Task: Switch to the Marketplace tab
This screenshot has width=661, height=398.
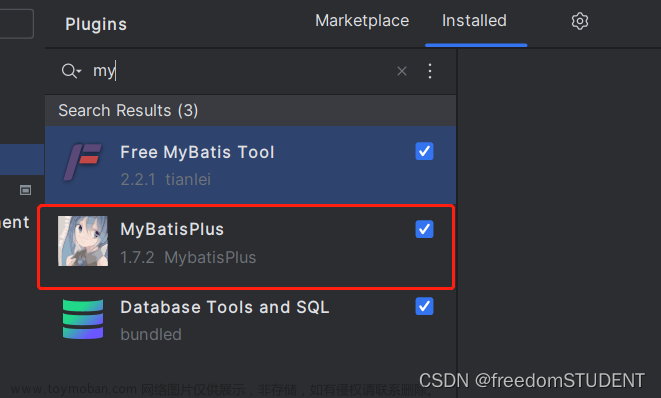Action: tap(362, 21)
